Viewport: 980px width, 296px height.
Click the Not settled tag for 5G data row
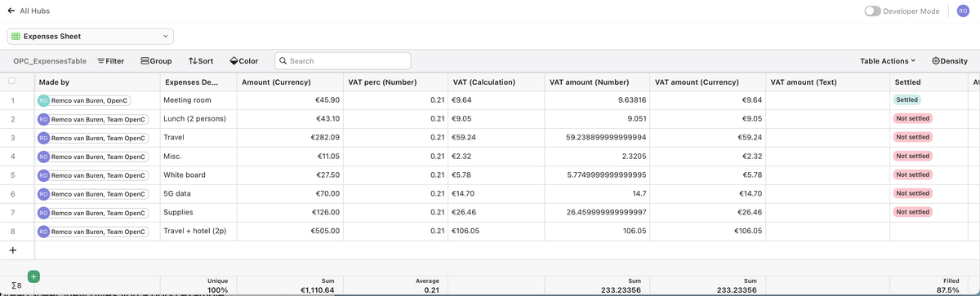912,193
